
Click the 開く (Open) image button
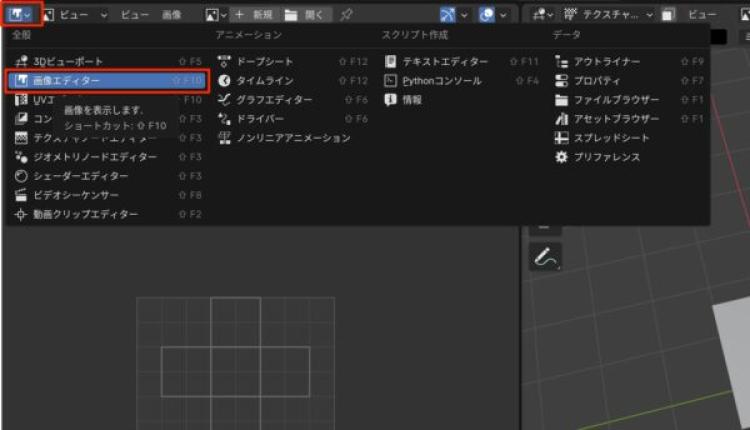pos(304,15)
